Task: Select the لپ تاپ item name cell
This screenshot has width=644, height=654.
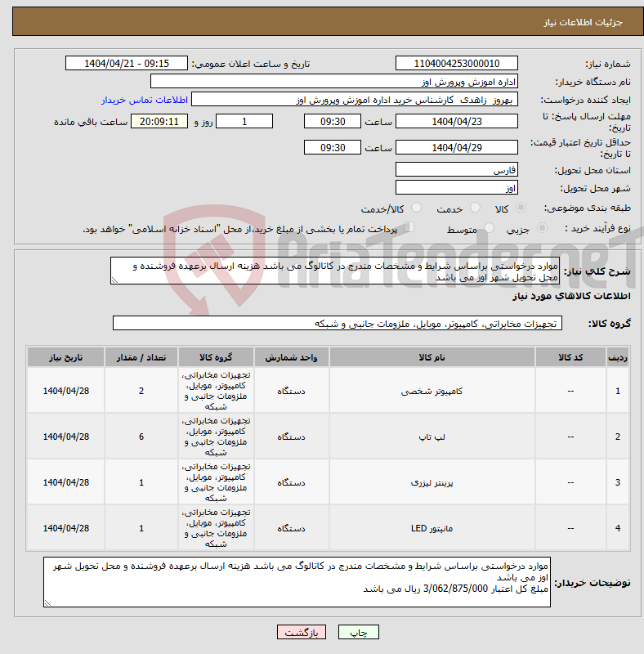Action: click(432, 437)
